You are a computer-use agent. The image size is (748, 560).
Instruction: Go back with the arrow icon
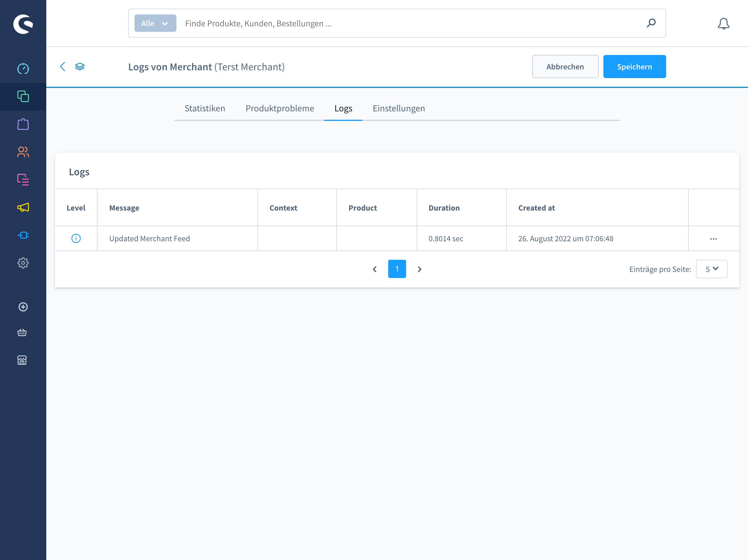tap(62, 66)
